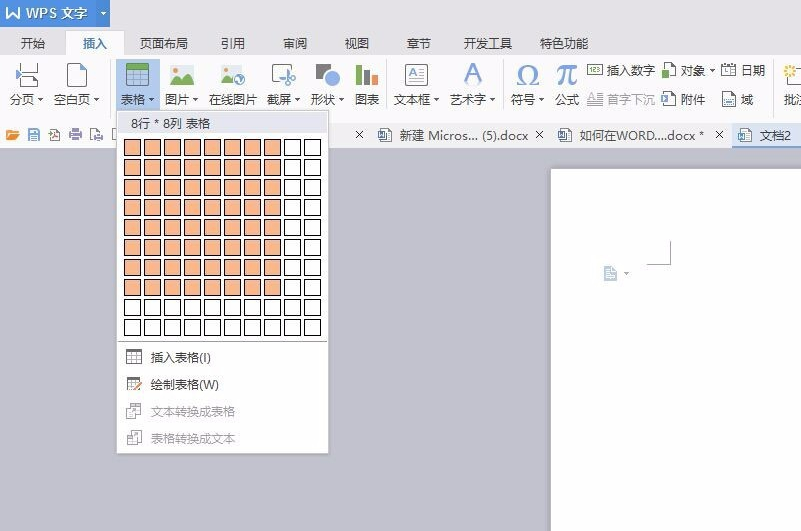Expand the 空白页 dropdown arrow

click(x=97, y=100)
